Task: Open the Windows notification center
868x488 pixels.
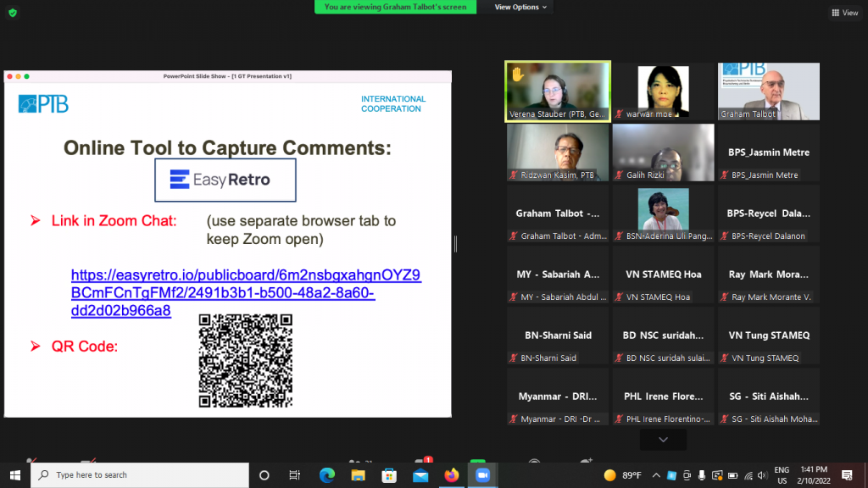Action: (847, 475)
